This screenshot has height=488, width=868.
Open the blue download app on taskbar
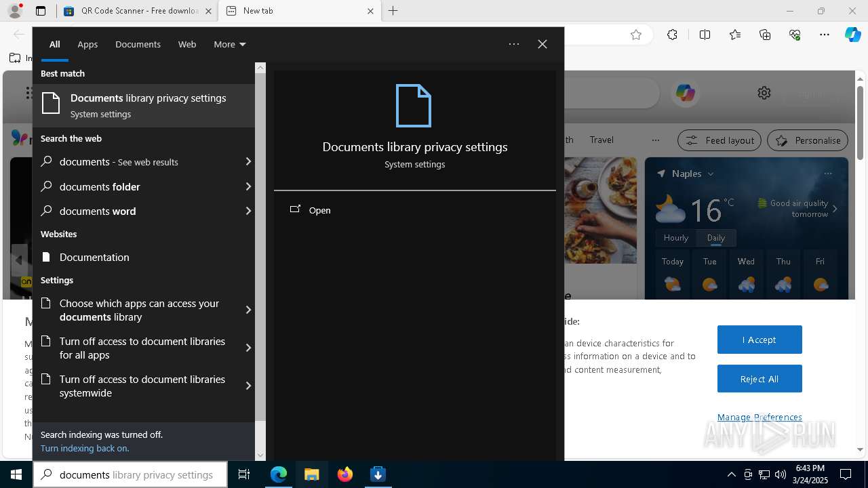pos(378,474)
